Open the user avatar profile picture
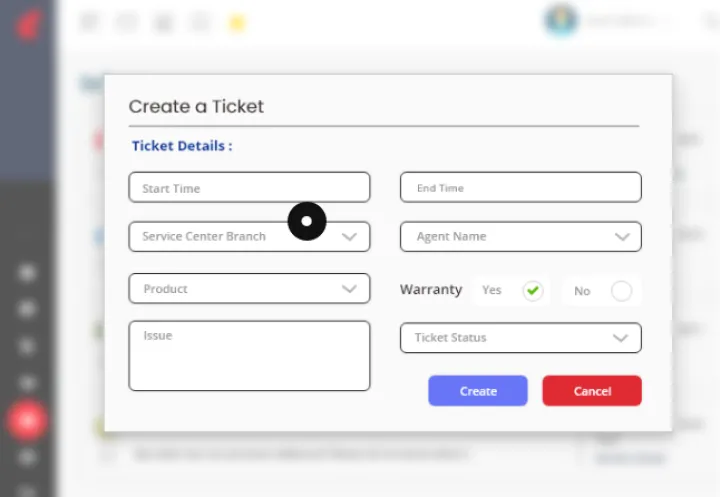The image size is (720, 497). pos(561,20)
